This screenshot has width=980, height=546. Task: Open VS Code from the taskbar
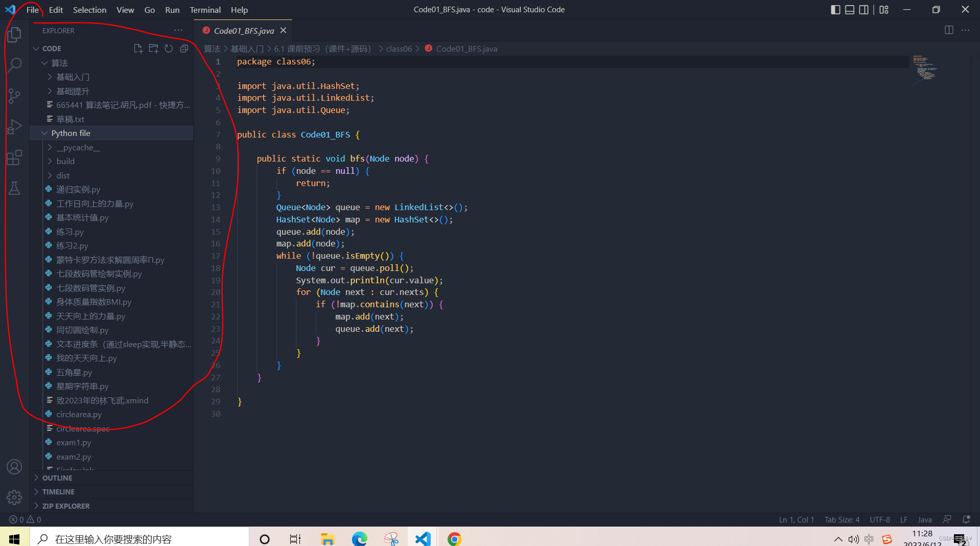tap(423, 538)
